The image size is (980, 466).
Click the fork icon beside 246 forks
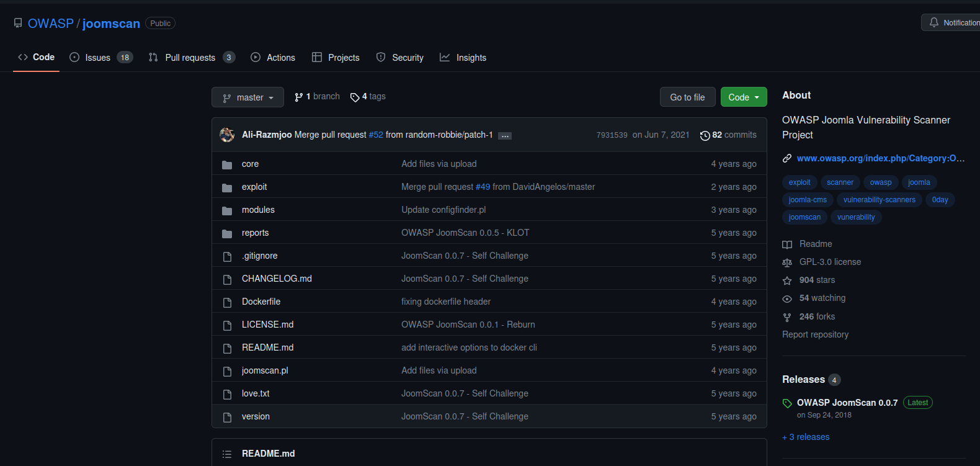(x=787, y=317)
